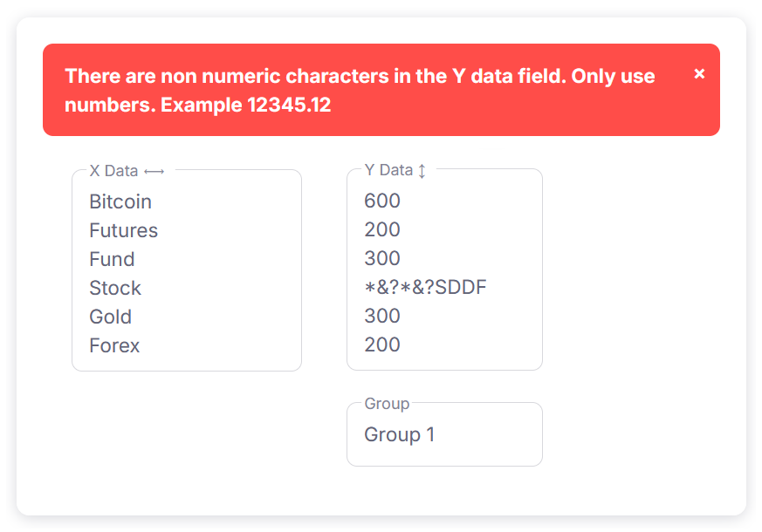762x532 pixels.
Task: Click inside the Y Data field
Action: pyautogui.click(x=444, y=270)
